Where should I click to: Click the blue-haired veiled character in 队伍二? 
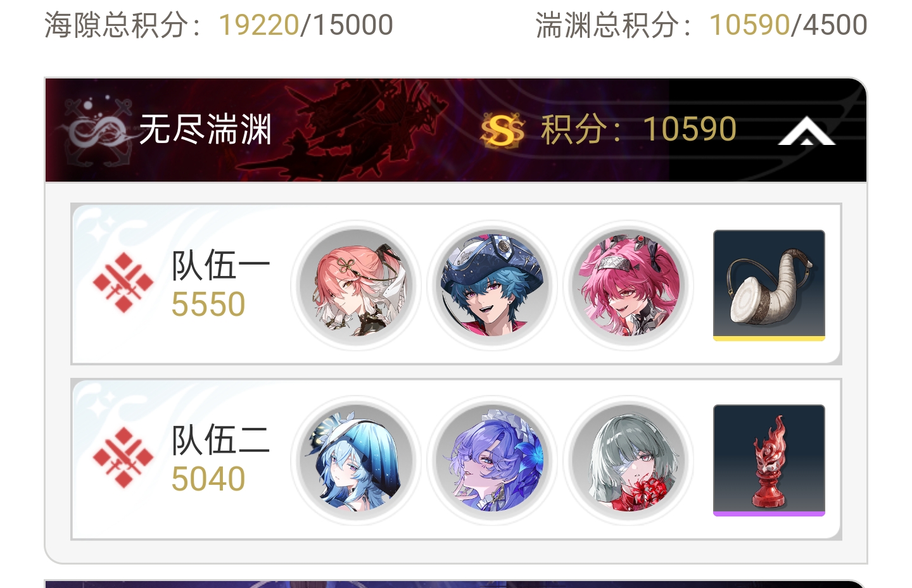point(357,460)
